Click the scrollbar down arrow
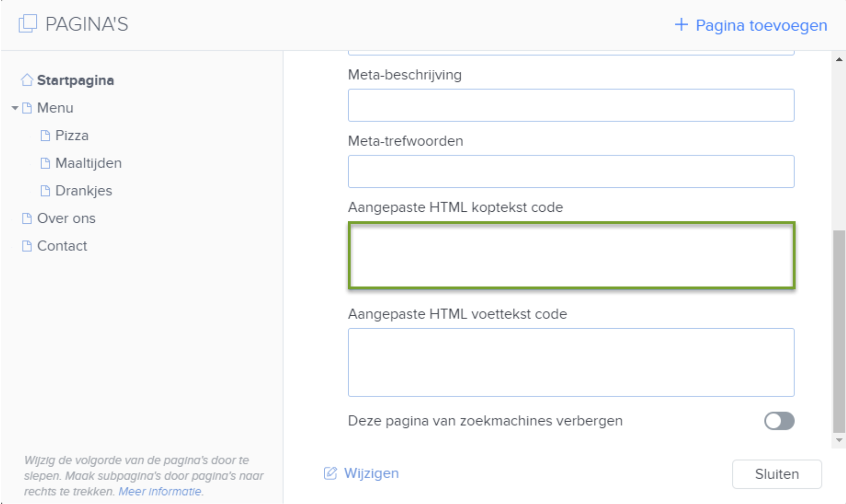This screenshot has height=504, width=846. tap(838, 440)
